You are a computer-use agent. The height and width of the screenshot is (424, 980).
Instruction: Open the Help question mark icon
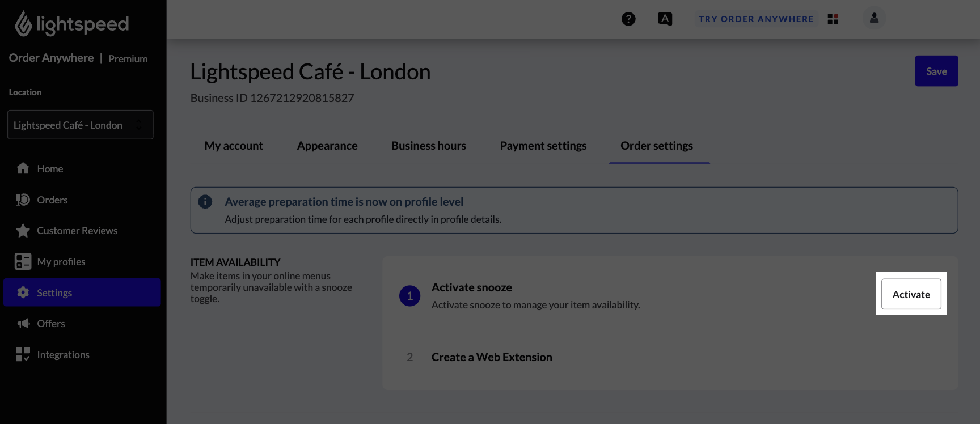click(628, 19)
